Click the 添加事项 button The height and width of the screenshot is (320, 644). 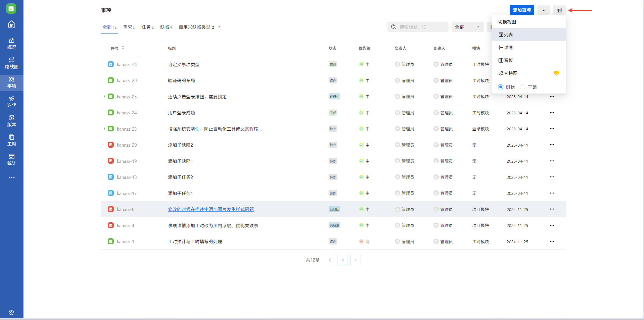[521, 10]
